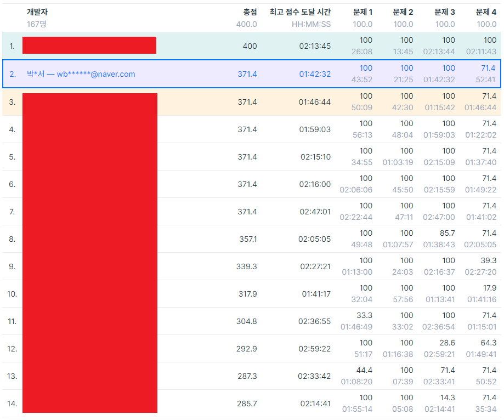Select the 문제 3 score 14.3
This screenshot has width=504, height=420.
coord(448,398)
